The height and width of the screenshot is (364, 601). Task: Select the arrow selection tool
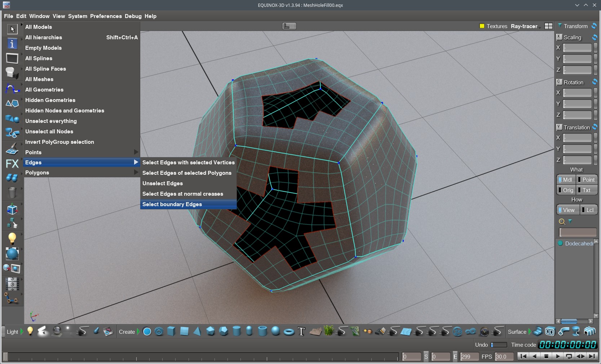(12, 29)
